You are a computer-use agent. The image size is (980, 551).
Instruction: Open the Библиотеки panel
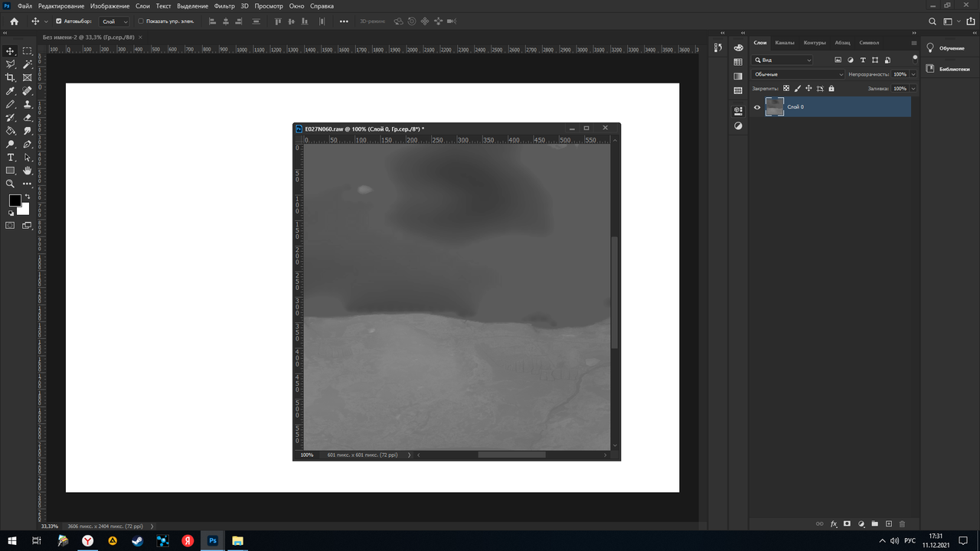pyautogui.click(x=948, y=69)
